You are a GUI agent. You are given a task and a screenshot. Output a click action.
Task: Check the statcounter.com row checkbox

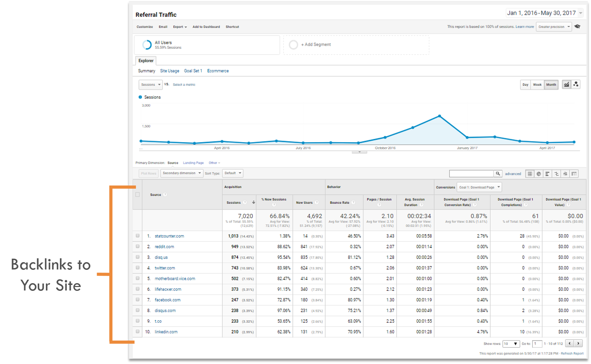point(138,236)
